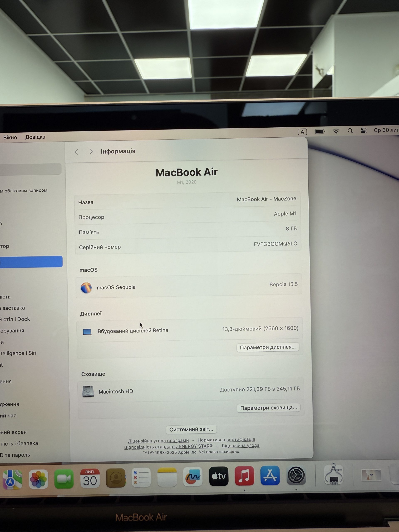Open System Information app in Dock

click(x=334, y=474)
